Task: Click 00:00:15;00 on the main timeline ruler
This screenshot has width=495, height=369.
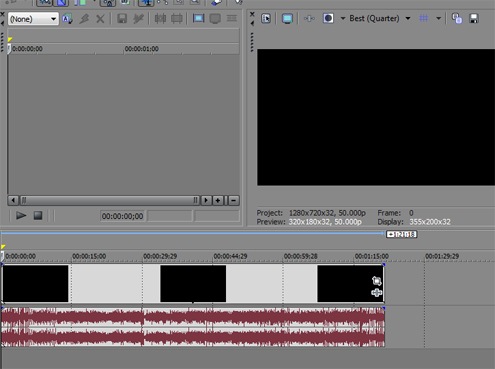Action: 89,256
